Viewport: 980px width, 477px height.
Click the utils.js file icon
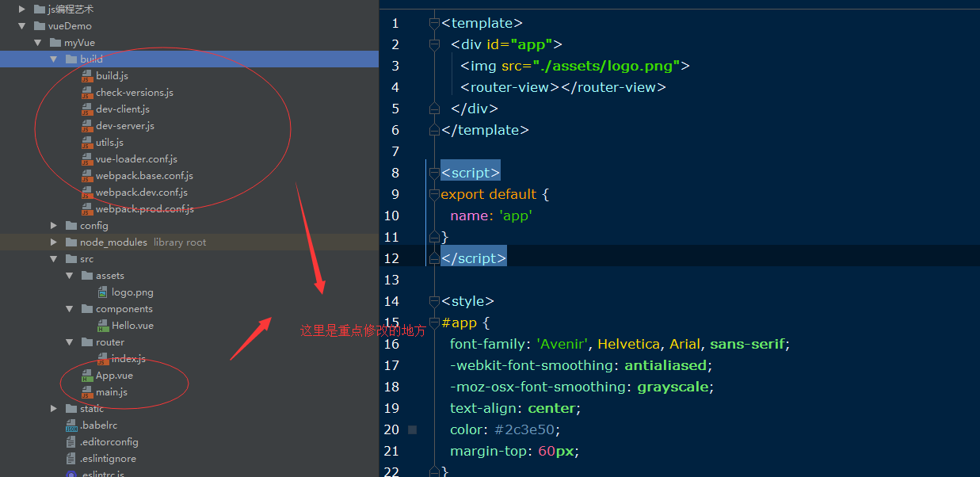coord(87,143)
